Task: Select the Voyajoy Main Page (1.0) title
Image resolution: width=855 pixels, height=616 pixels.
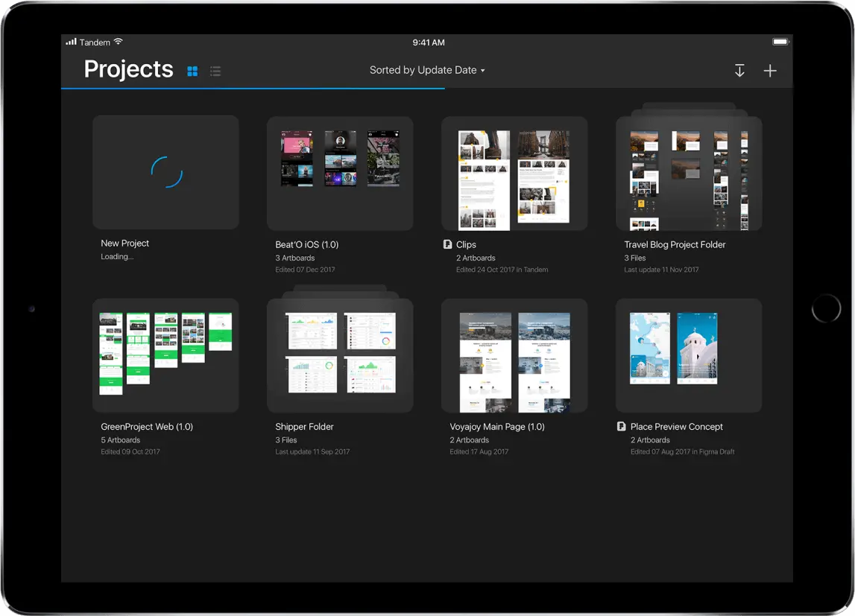Action: pos(497,427)
